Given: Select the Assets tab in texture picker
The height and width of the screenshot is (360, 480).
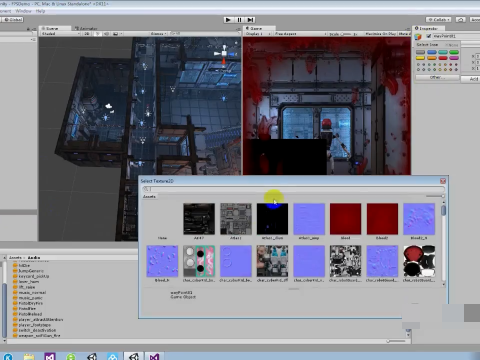Looking at the screenshot, I should click(149, 197).
